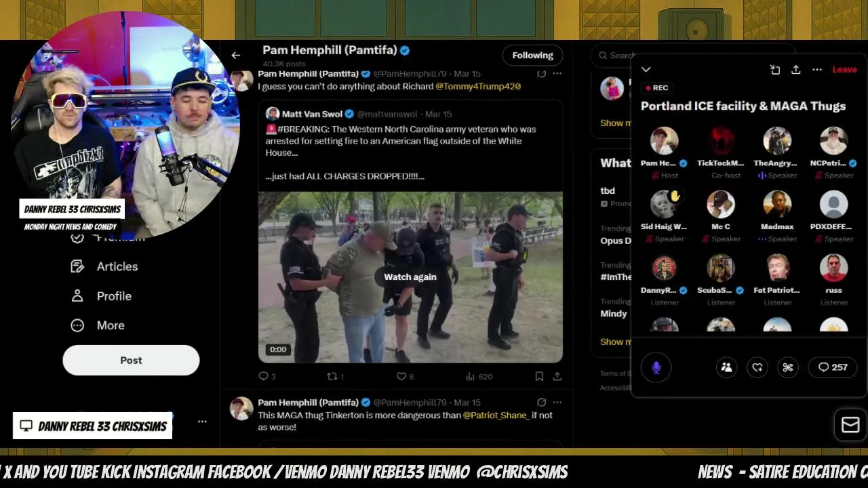Reply to the tweet with 3 replies
The width and height of the screenshot is (868, 488).
pos(267,376)
